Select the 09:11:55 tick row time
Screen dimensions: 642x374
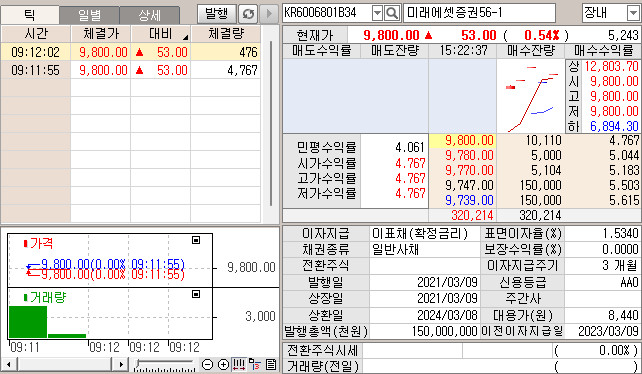(36, 70)
